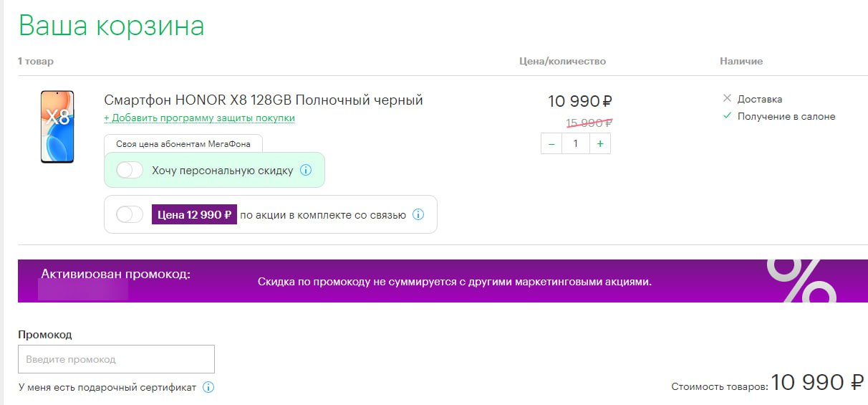Click the 'Активирован промокод' banner text
The image size is (868, 405).
click(x=116, y=274)
